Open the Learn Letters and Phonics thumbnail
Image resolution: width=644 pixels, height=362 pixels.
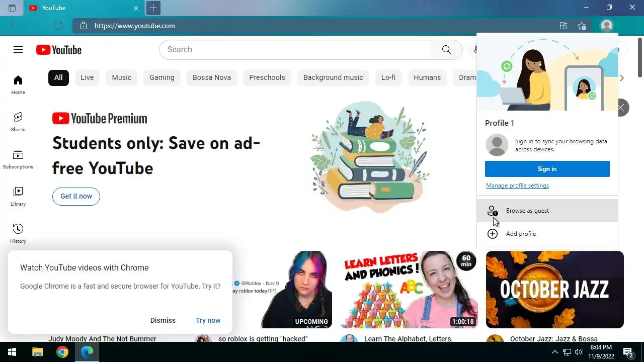[x=409, y=290]
